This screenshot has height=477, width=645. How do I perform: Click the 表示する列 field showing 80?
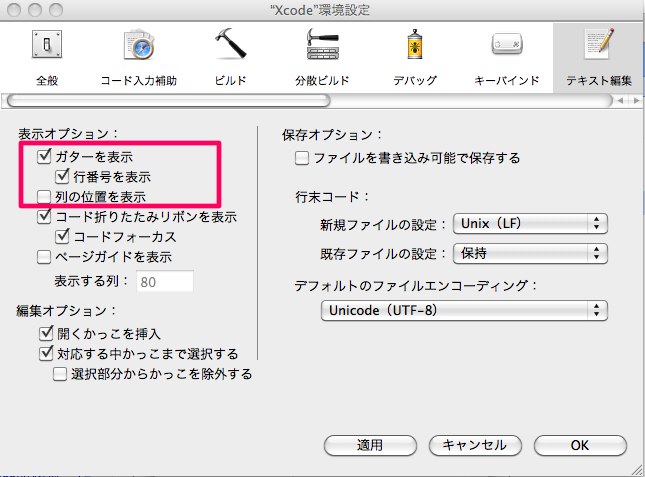[165, 282]
